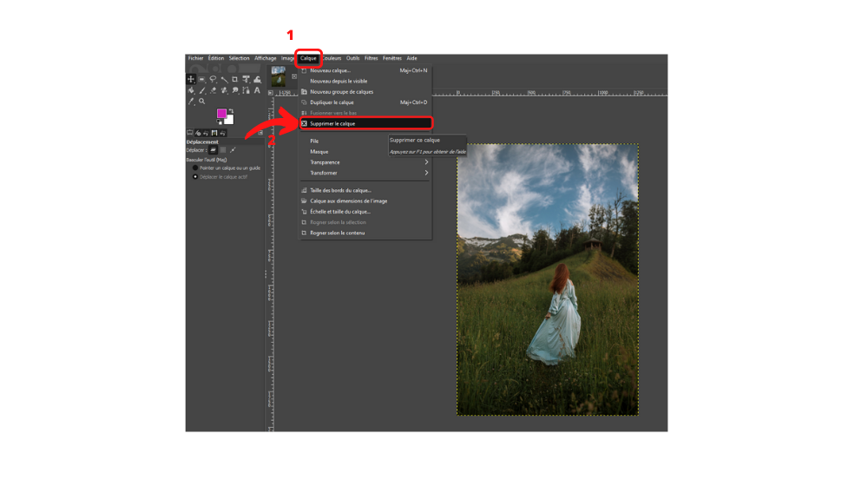Choose Taille des bords du calque...

tap(365, 190)
